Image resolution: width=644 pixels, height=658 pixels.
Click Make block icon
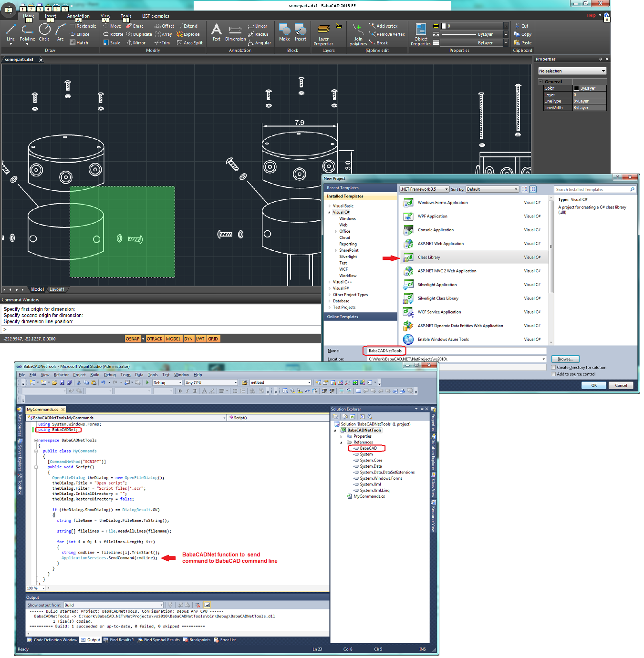tap(285, 32)
